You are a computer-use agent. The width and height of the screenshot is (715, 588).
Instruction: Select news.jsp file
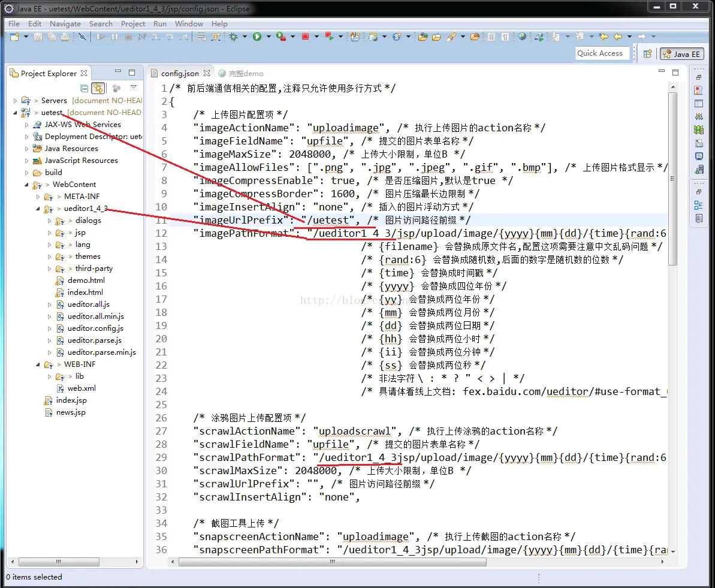click(71, 412)
